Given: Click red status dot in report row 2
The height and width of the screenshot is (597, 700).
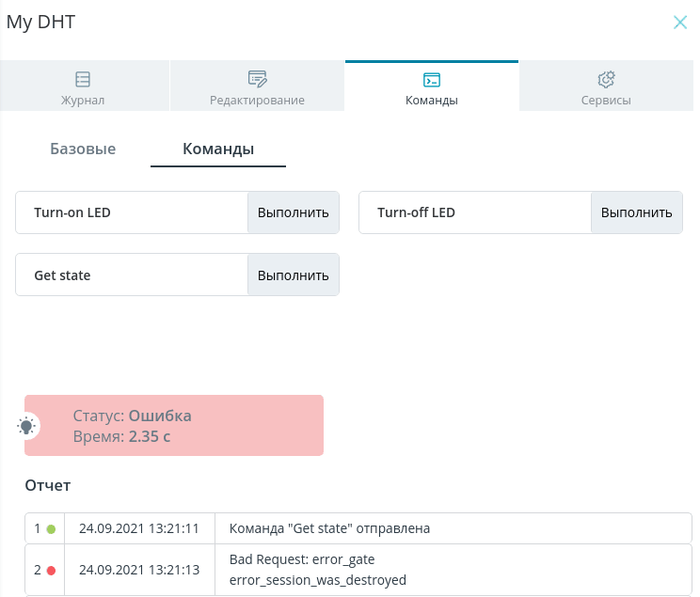Looking at the screenshot, I should tap(51, 571).
